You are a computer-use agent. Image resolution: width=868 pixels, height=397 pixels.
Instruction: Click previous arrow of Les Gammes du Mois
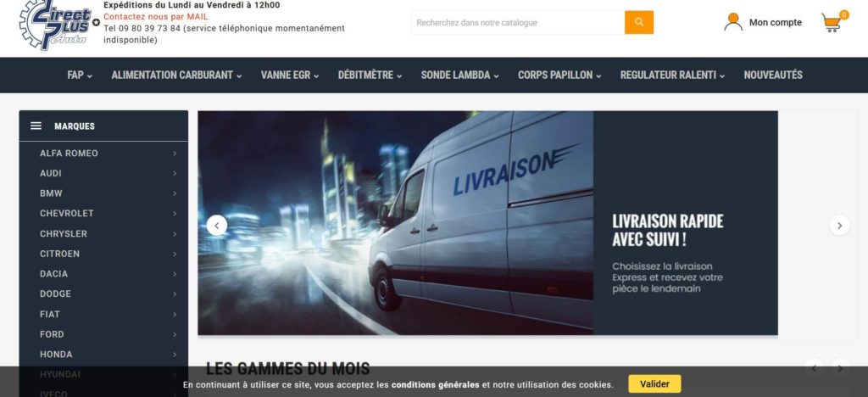coord(815,368)
